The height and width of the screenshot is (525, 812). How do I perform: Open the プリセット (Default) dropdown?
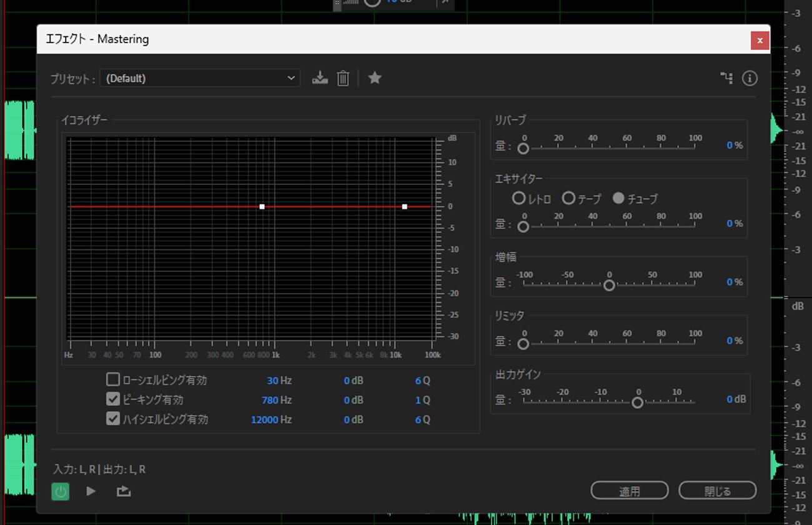[200, 78]
